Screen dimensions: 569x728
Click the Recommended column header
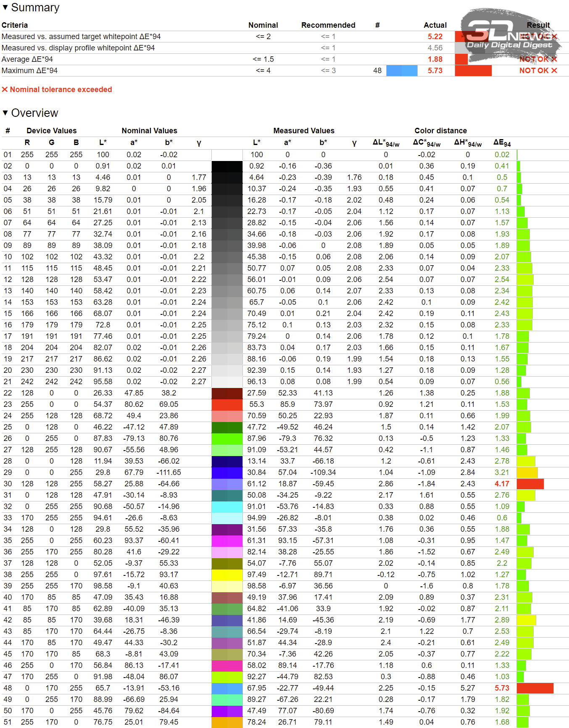[328, 25]
